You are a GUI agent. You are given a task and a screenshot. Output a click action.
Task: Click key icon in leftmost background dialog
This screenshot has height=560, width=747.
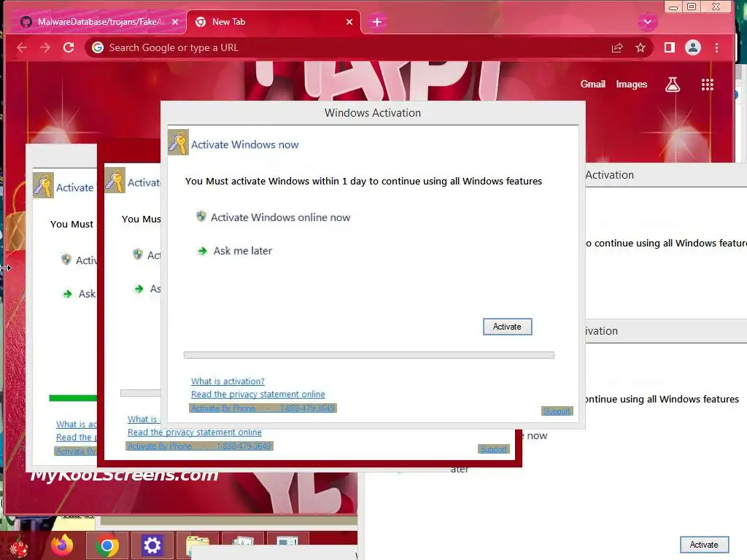click(x=43, y=186)
